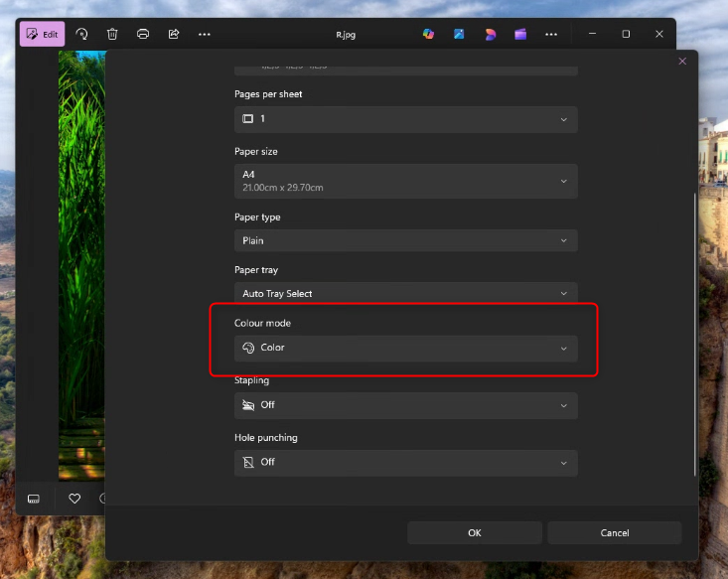The height and width of the screenshot is (579, 728).
Task: Share the photo using share icon
Action: [174, 34]
